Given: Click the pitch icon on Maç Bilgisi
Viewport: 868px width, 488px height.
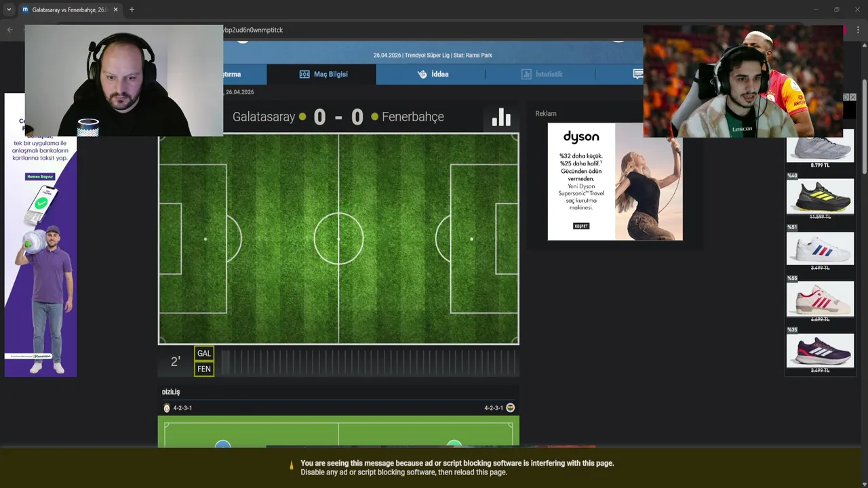Looking at the screenshot, I should point(304,74).
